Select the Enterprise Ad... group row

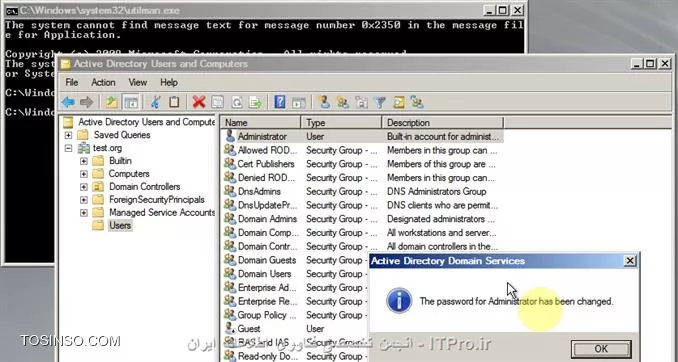(295, 288)
